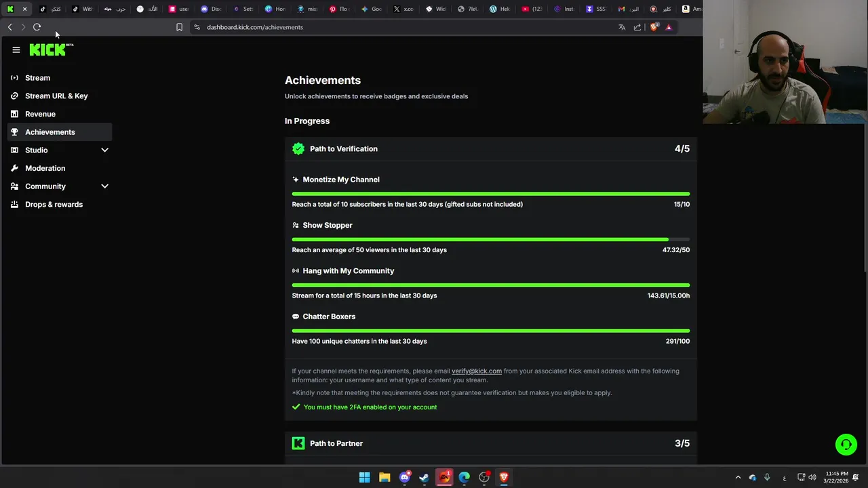Image resolution: width=868 pixels, height=488 pixels.
Task: Open Windows Start menu on taskbar
Action: point(364,477)
